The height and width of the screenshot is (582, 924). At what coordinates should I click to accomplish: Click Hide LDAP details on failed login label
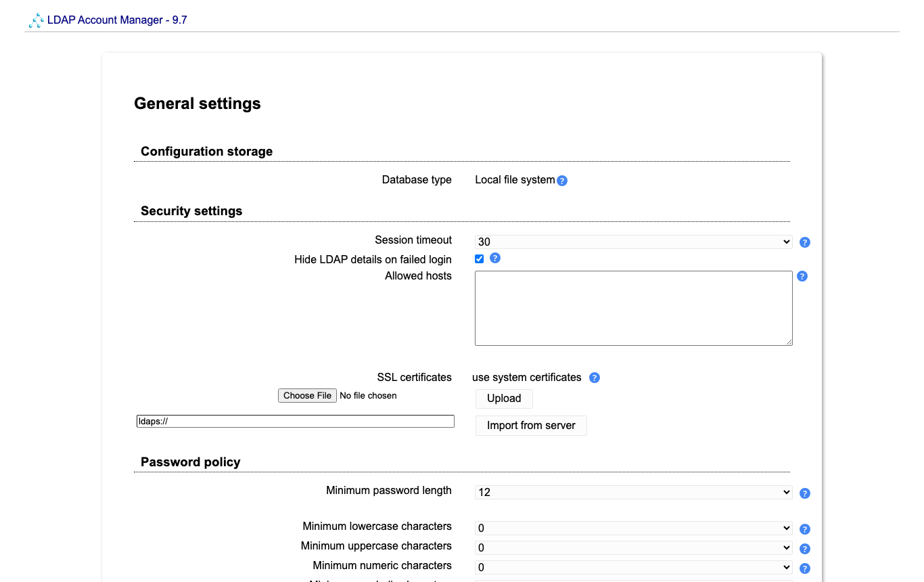(x=373, y=260)
